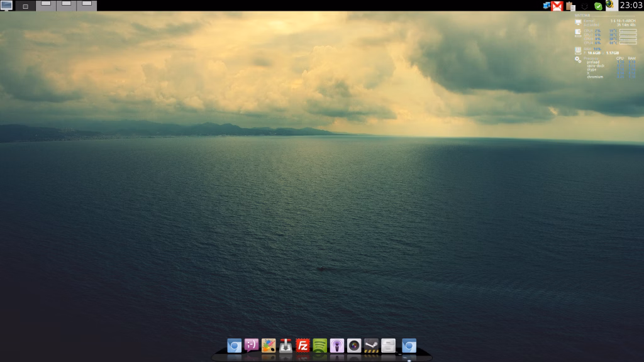
Task: Click the RAM chip icon in system widget
Action: pos(578,51)
